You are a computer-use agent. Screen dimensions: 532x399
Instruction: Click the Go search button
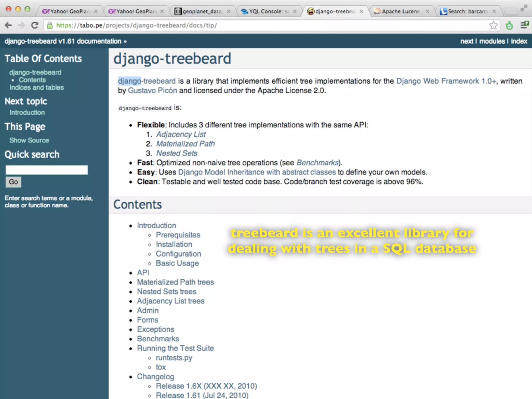click(x=14, y=182)
